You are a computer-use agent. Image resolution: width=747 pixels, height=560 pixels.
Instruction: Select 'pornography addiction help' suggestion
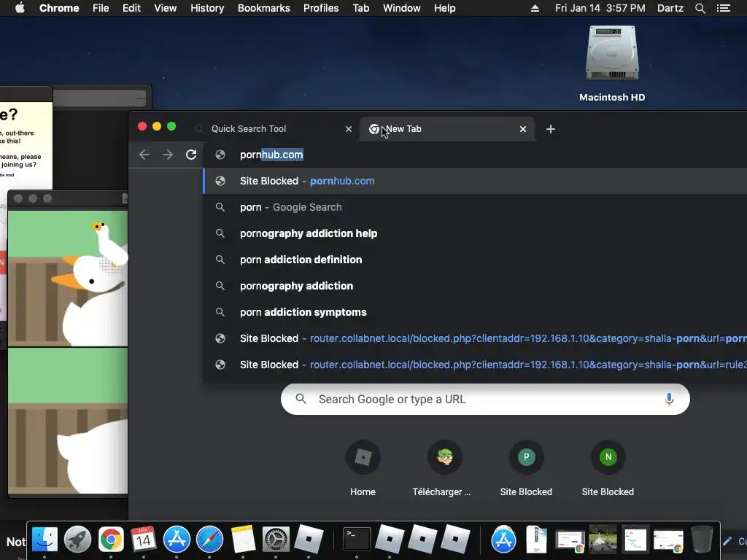[x=476, y=233]
